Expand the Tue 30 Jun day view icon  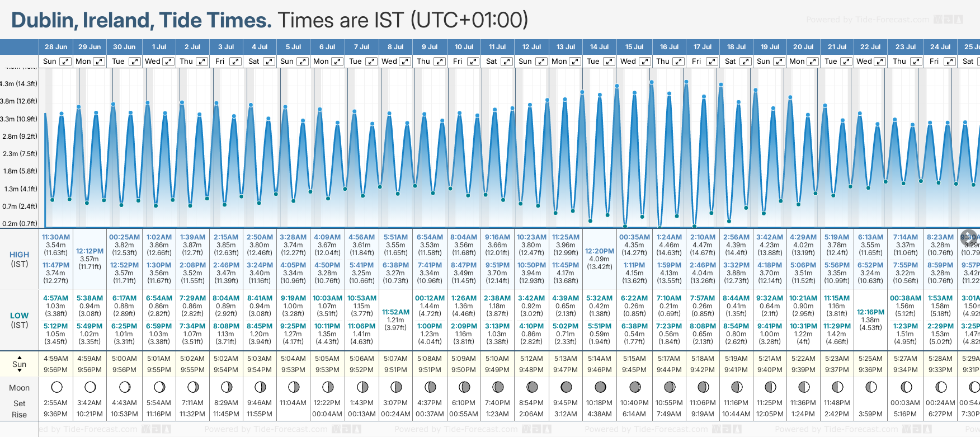click(x=135, y=62)
